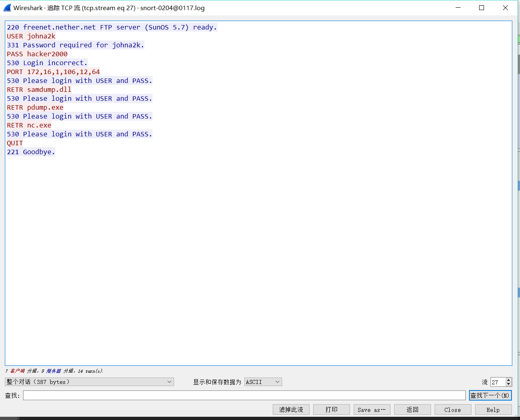Image resolution: width=520 pixels, height=420 pixels.
Task: Select the "USER johna2k" command line
Action: 31,36
